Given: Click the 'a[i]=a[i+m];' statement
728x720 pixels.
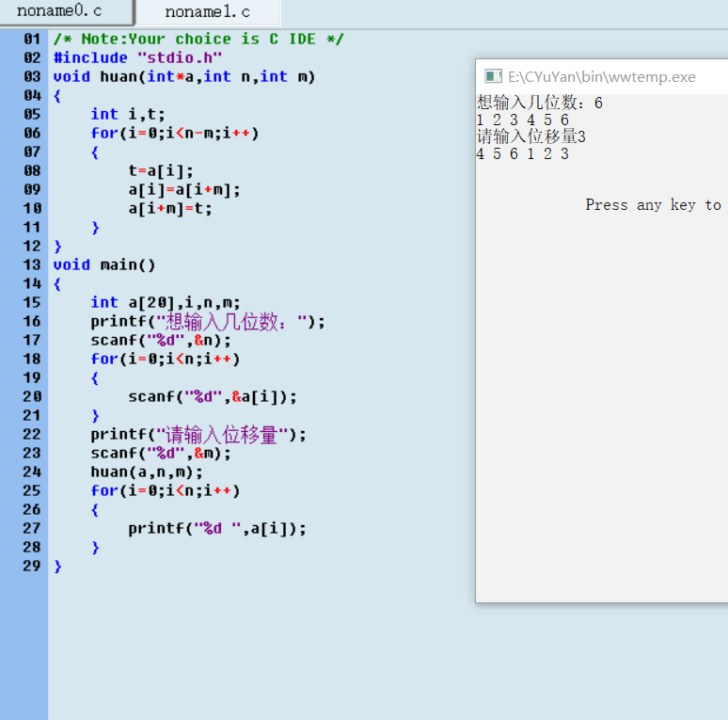Looking at the screenshot, I should pyautogui.click(x=184, y=189).
